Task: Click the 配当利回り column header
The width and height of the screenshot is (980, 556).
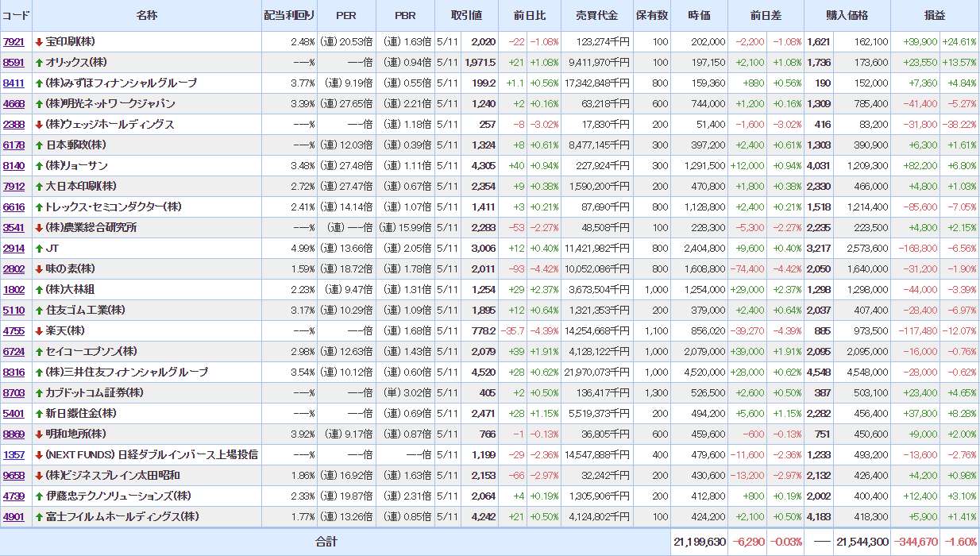Action: pyautogui.click(x=289, y=15)
